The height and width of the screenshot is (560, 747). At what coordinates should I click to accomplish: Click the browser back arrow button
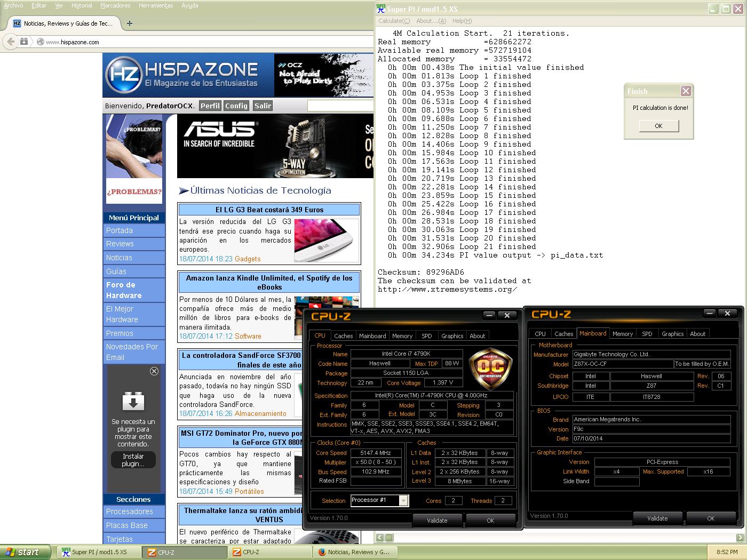(11, 42)
